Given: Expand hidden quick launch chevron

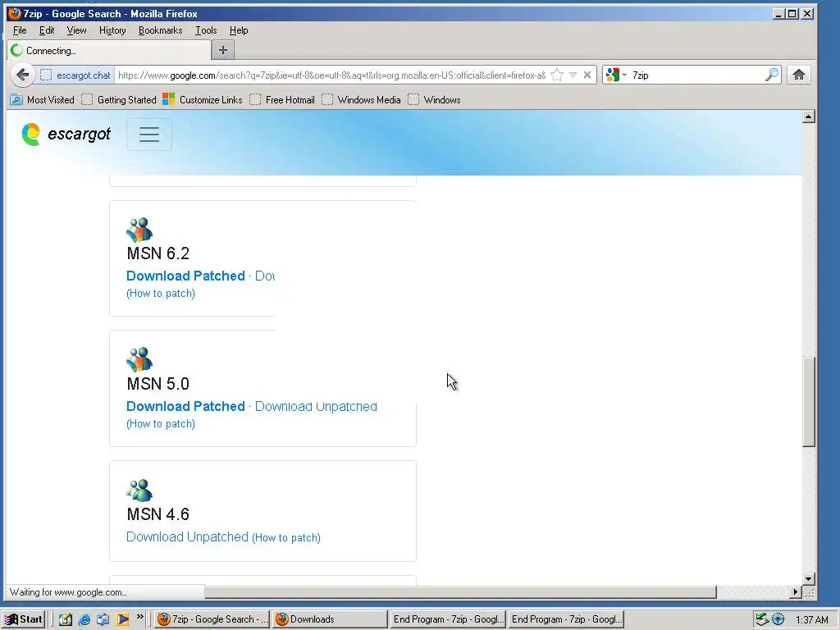Looking at the screenshot, I should pos(139,617).
